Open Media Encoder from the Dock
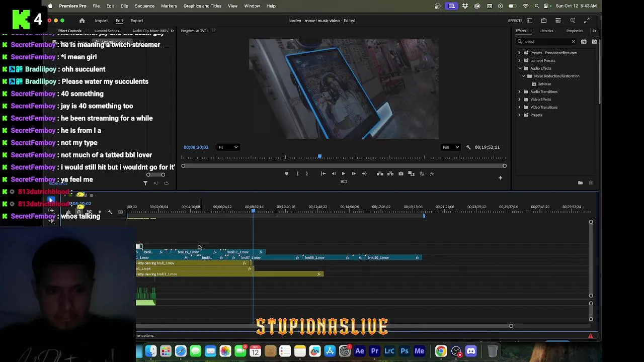The height and width of the screenshot is (362, 644). (x=419, y=351)
